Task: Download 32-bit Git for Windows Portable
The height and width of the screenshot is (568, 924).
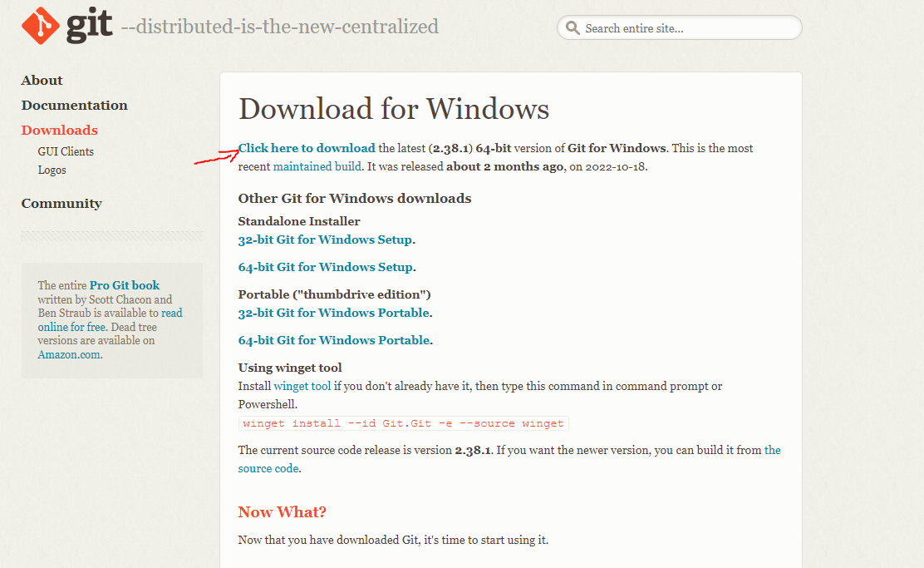Action: coord(333,313)
